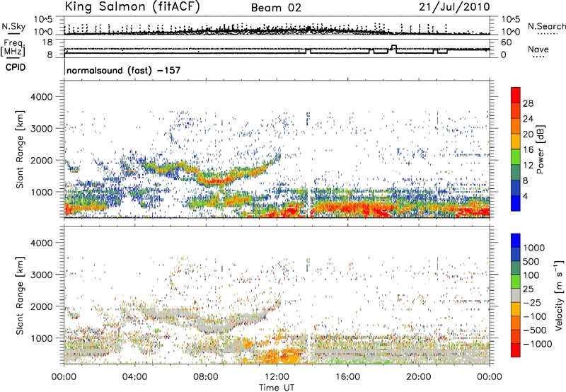The width and height of the screenshot is (566, 392).
Task: Click the '16:00' time axis label
Action: [347, 377]
